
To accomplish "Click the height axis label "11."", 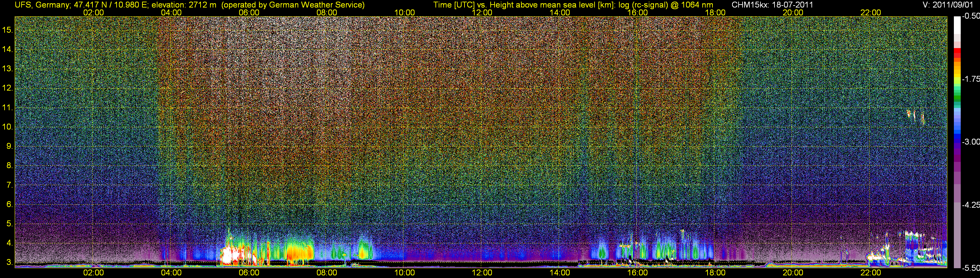I will pos(8,108).
